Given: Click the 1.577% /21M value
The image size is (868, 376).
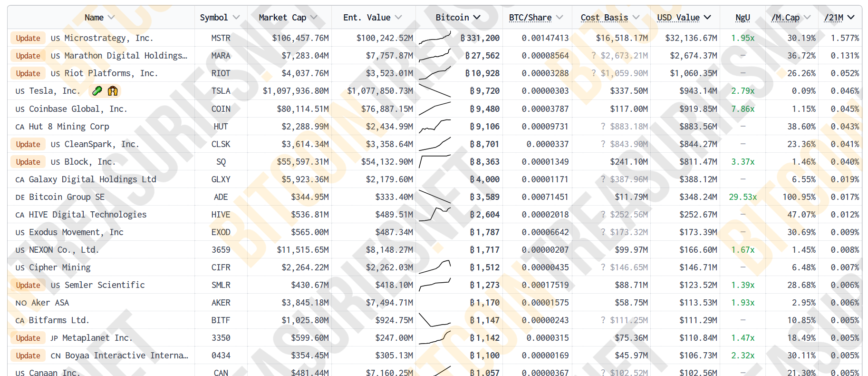Looking at the screenshot, I should click(845, 38).
